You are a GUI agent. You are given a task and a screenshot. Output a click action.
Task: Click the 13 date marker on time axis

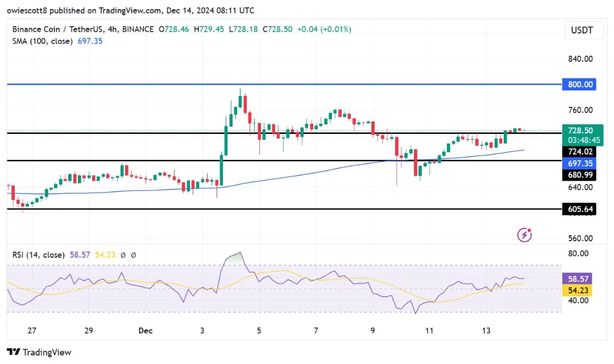coord(486,330)
